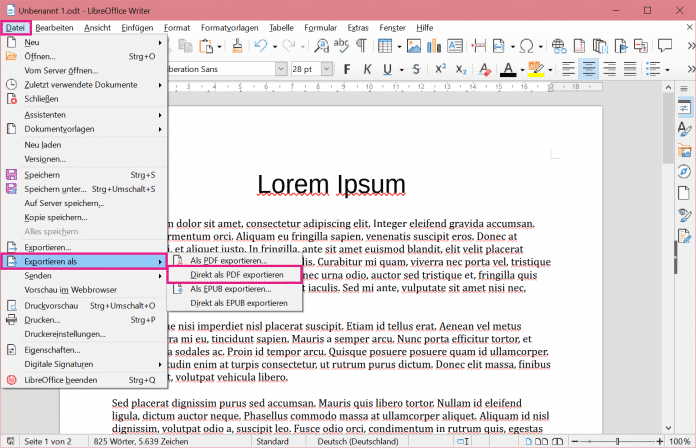Open Find and Replace magnifier icon
The image size is (696, 448).
tap(321, 46)
